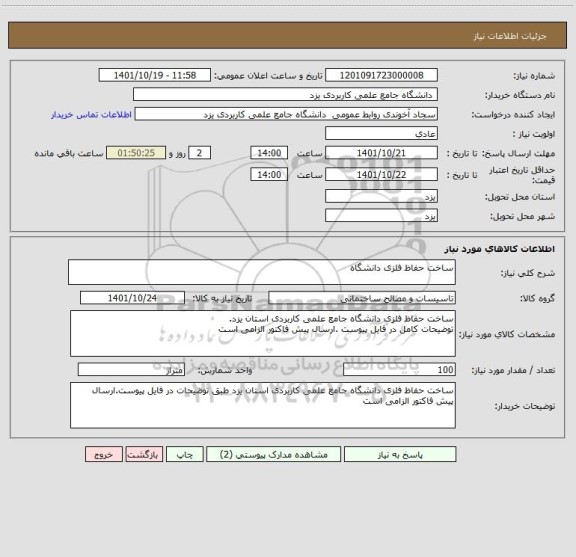This screenshot has width=576, height=557.
Task: Click the label واحد شمارش
Action: (x=225, y=370)
